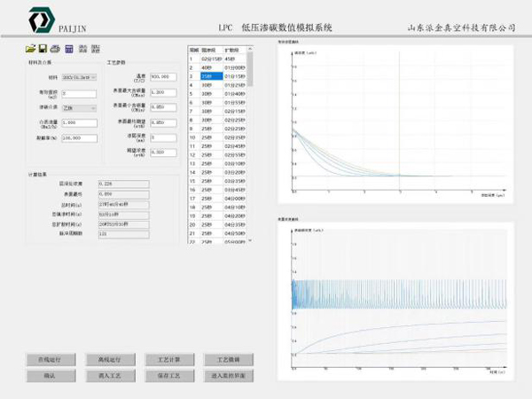Click the fifth toolbar icon with text
This screenshot has width=532, height=399.
pos(82,49)
